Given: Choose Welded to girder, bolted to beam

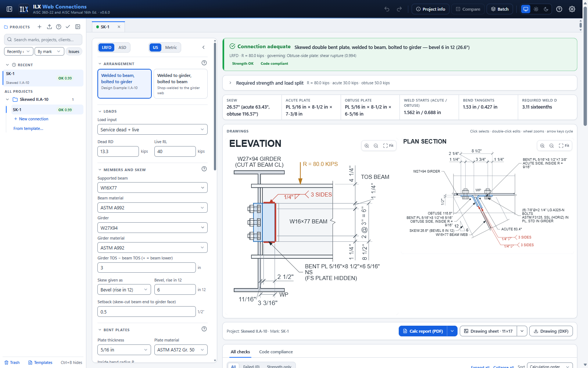Looking at the screenshot, I should (x=180, y=84).
